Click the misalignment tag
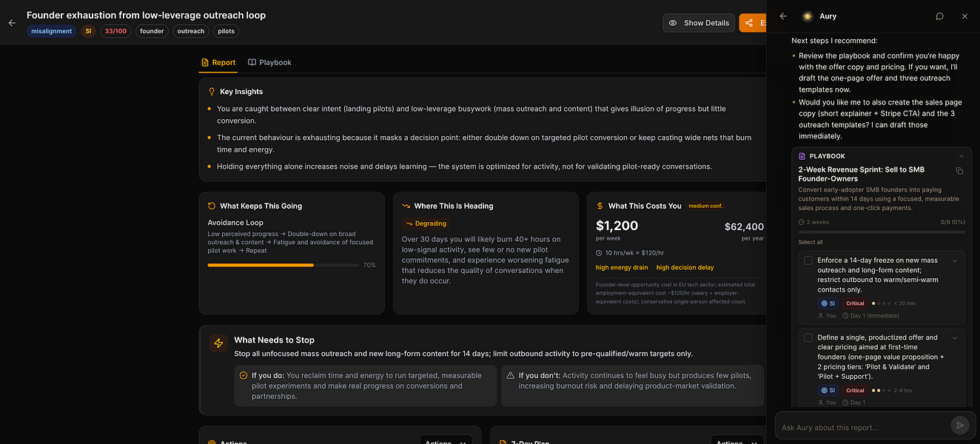 click(52, 31)
